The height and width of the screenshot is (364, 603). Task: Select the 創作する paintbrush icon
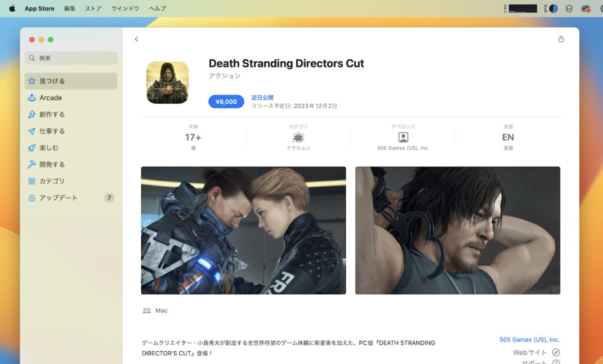[32, 114]
